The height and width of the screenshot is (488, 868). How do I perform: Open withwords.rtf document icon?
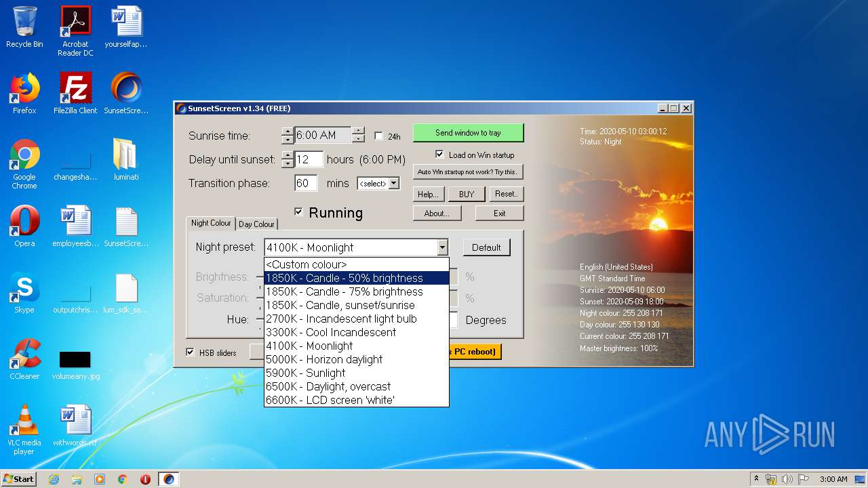click(75, 425)
